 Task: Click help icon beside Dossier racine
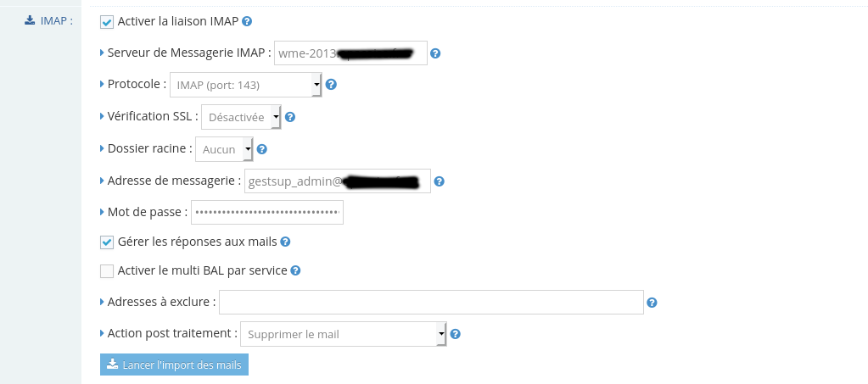[262, 149]
